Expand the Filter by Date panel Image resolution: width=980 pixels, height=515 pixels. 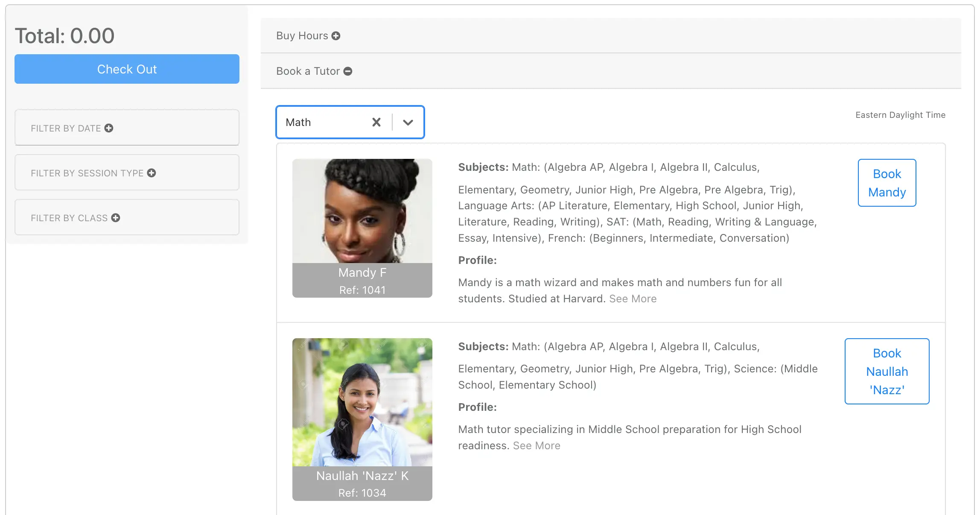127,128
